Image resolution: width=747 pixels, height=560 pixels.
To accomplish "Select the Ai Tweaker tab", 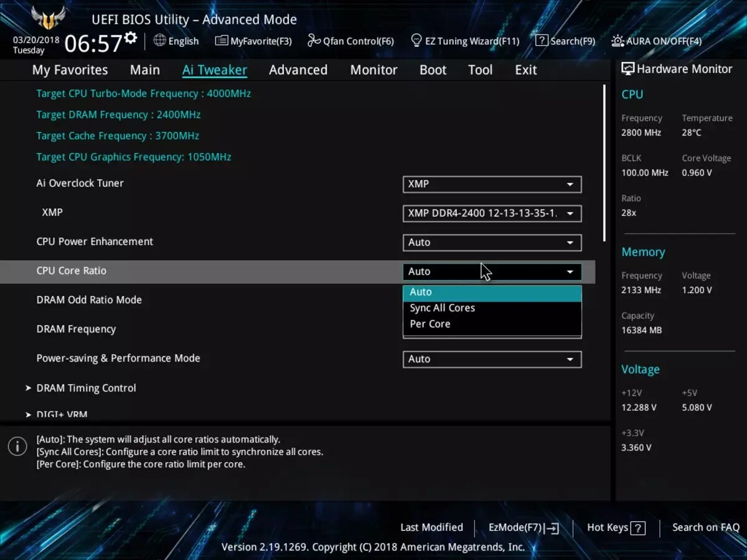I will pyautogui.click(x=215, y=70).
